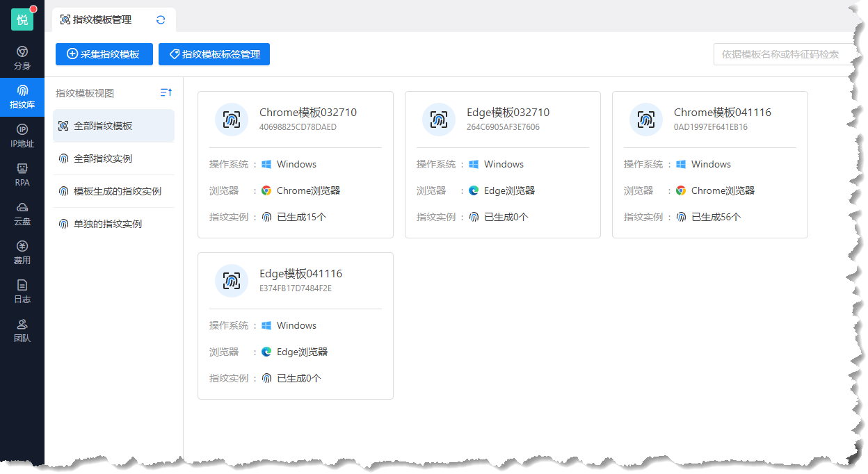Focus the template name search field
This screenshot has height=474, width=868.
tap(785, 54)
